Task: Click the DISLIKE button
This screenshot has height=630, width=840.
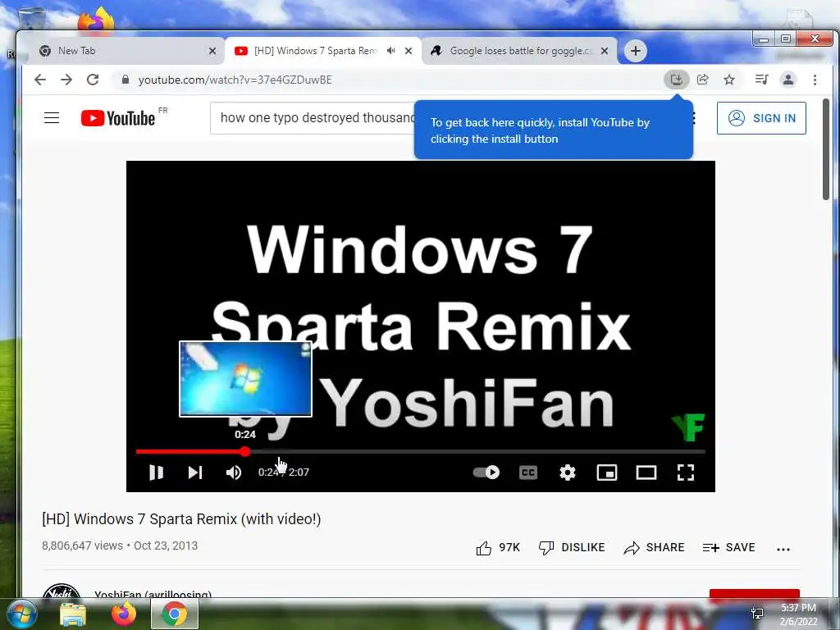Action: (x=572, y=547)
